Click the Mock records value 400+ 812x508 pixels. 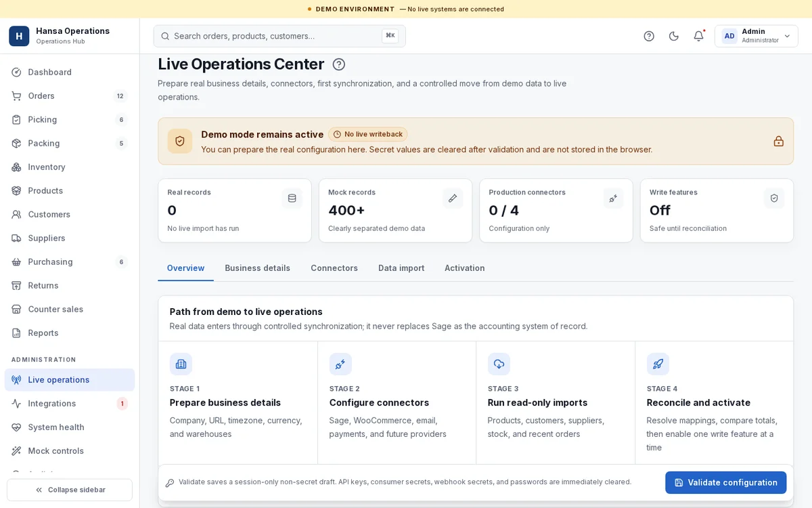coord(346,211)
